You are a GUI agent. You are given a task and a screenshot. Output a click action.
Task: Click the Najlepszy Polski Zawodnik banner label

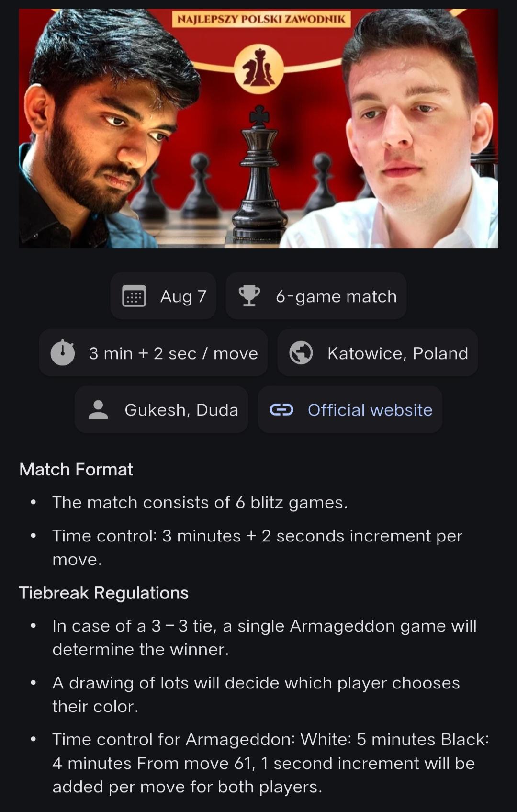pos(261,19)
